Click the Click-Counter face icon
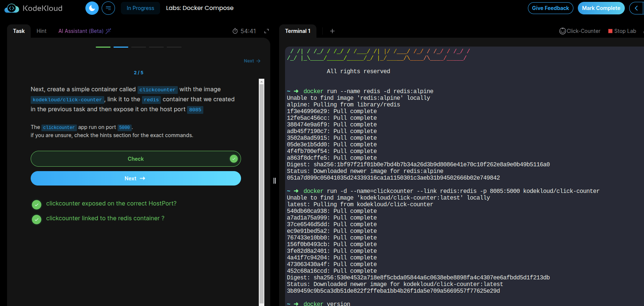This screenshot has width=644, height=306. (x=562, y=31)
